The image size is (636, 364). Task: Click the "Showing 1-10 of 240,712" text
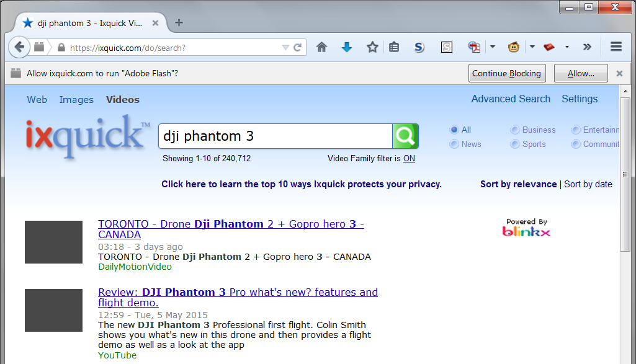click(x=207, y=159)
